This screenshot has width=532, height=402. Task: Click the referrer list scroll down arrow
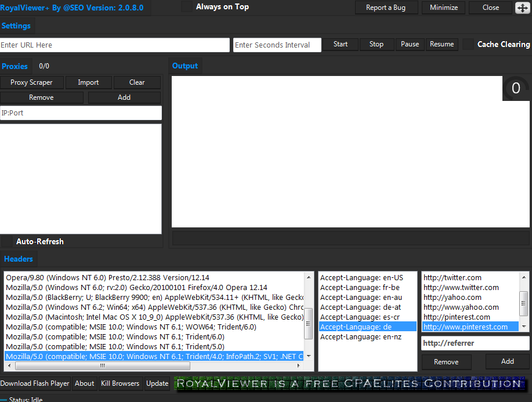524,327
